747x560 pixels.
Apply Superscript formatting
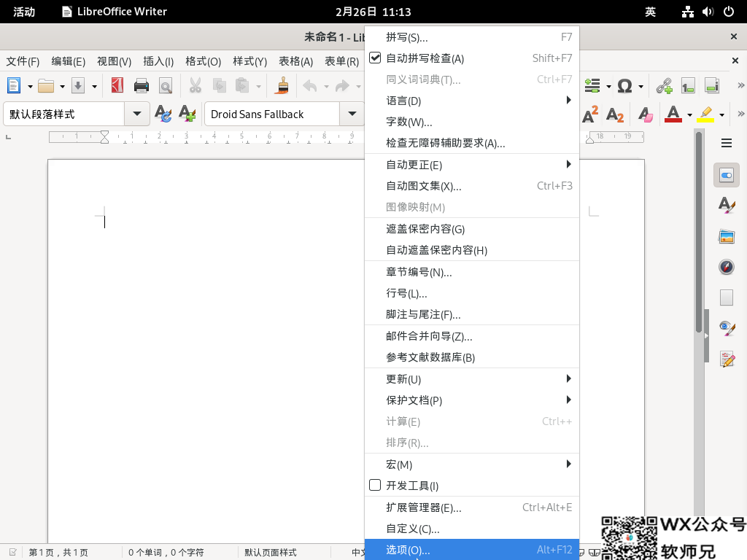click(x=590, y=114)
